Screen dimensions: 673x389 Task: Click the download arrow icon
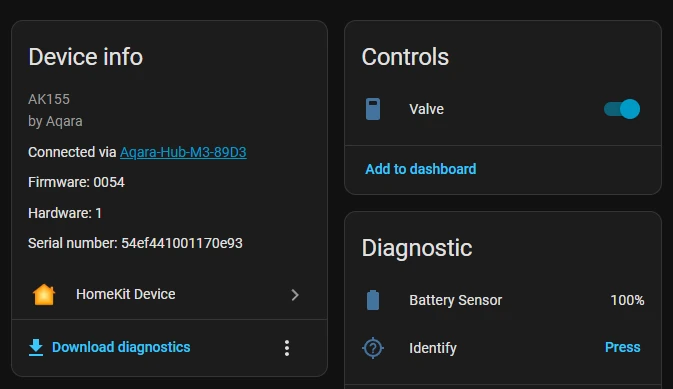36,347
